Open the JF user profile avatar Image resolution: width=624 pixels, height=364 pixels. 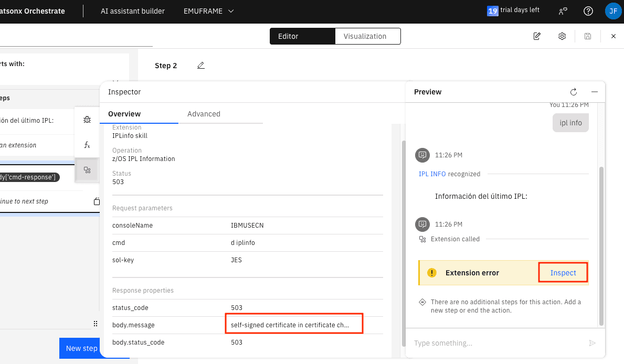(x=612, y=11)
